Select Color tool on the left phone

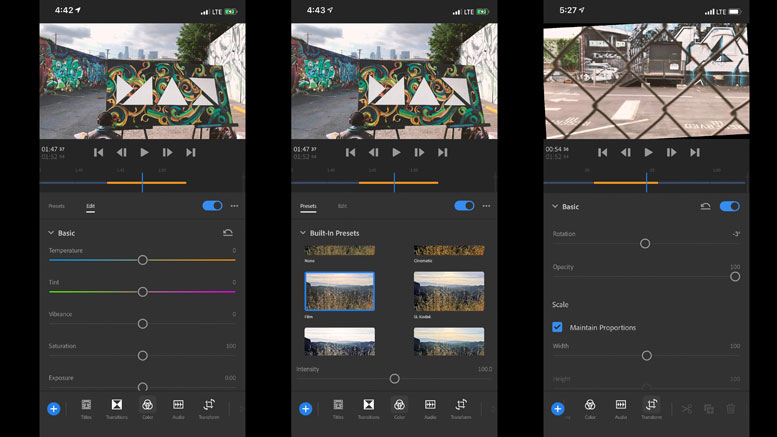point(147,409)
